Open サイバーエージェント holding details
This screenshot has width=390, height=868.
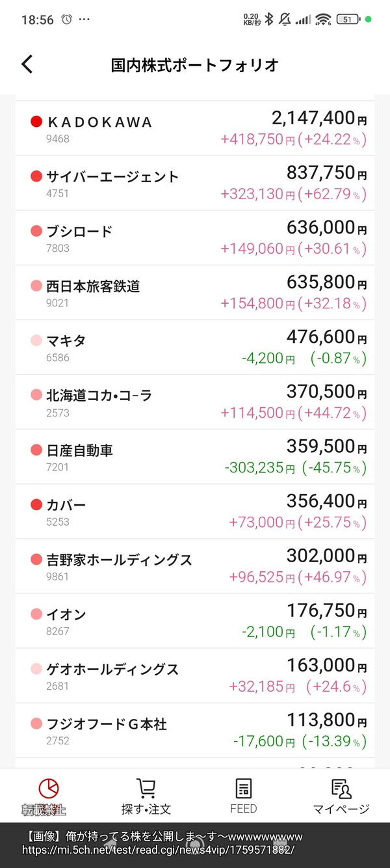pos(195,183)
